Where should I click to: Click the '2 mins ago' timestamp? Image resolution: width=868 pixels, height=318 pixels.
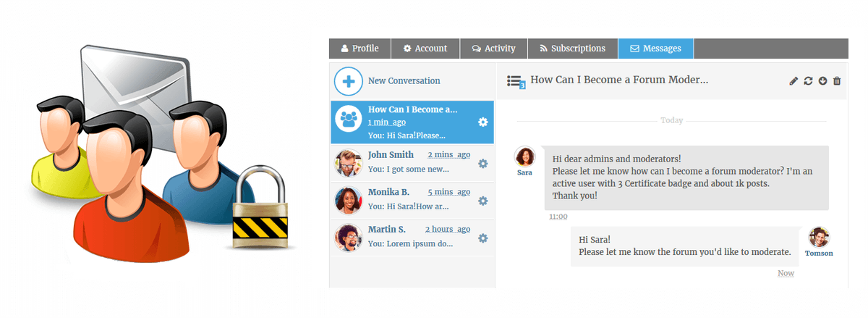click(x=448, y=155)
